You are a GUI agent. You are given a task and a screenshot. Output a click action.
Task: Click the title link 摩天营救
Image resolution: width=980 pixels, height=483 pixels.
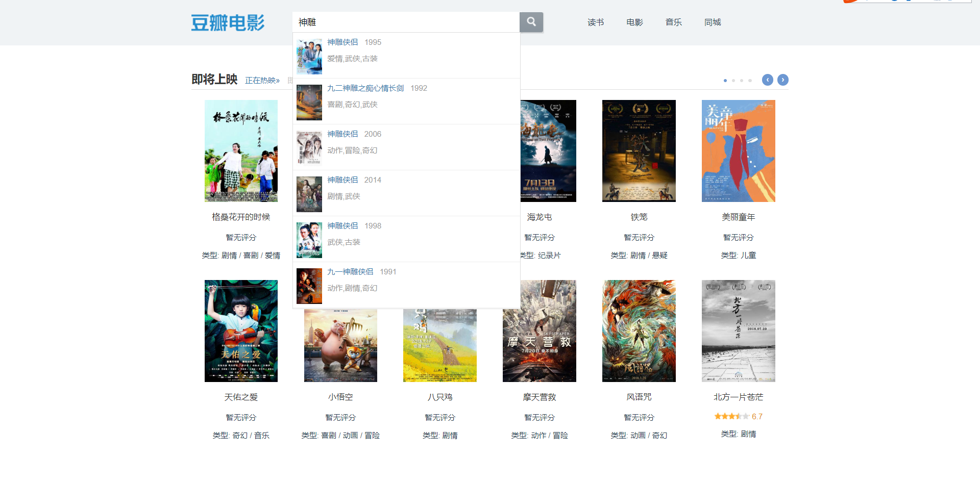point(540,397)
